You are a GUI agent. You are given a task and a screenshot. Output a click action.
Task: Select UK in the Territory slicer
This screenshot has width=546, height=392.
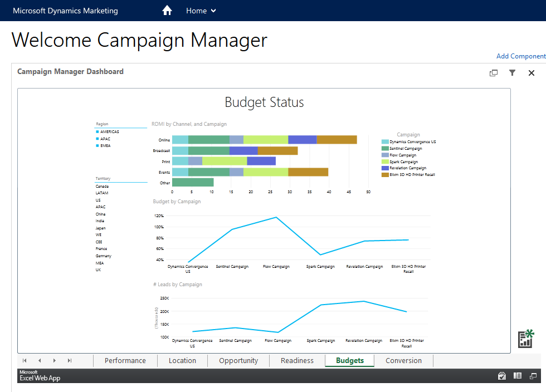click(x=98, y=270)
